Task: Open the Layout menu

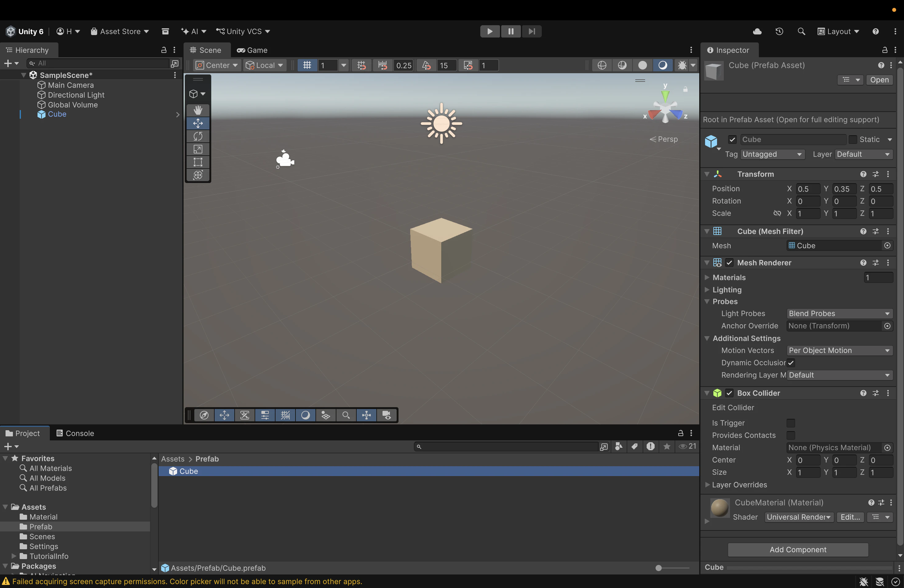Action: tap(838, 32)
